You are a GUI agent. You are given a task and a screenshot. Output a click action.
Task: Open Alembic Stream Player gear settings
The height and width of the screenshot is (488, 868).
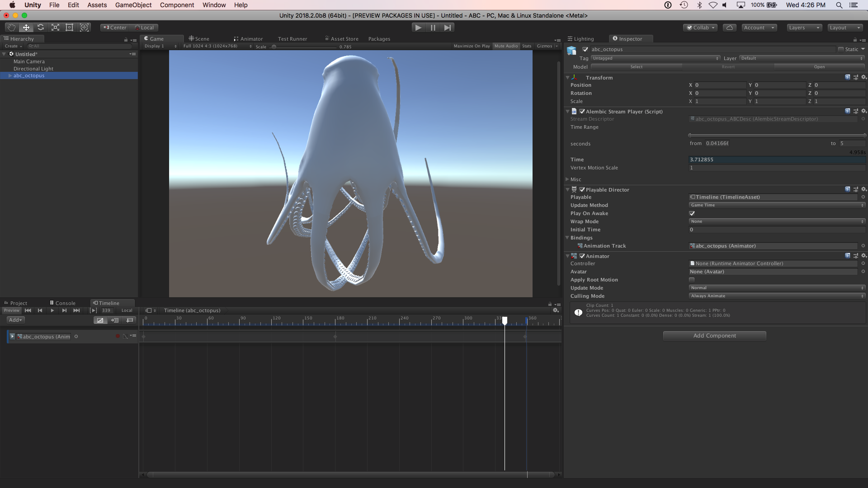click(863, 111)
